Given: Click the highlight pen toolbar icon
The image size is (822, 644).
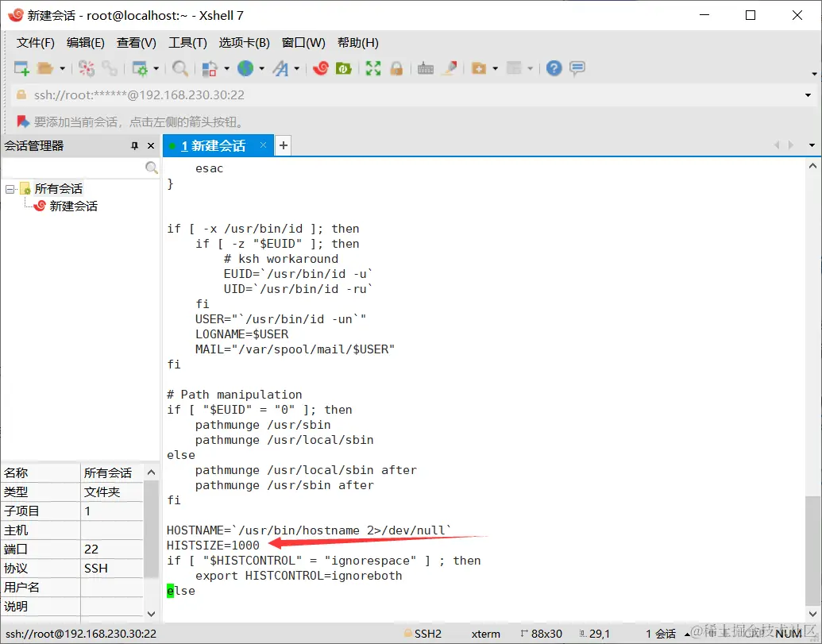Looking at the screenshot, I should (450, 68).
